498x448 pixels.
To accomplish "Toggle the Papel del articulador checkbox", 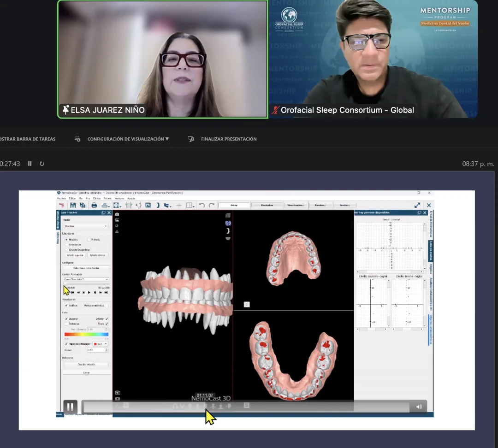I will 66,343.
